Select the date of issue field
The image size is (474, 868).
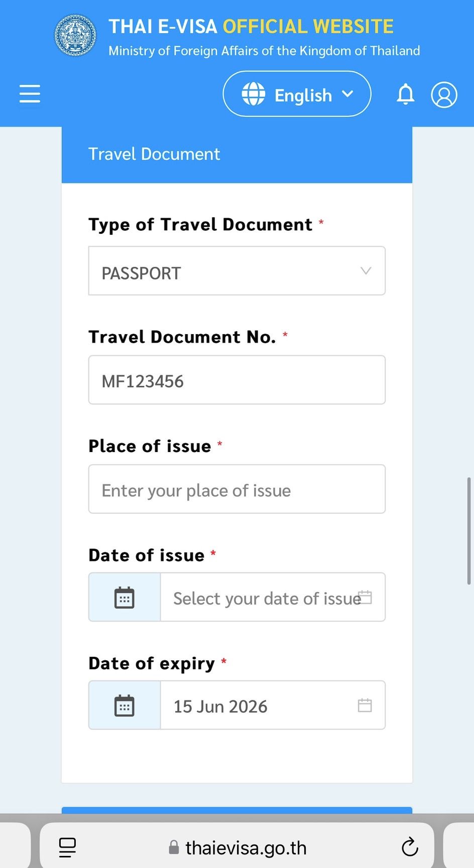pyautogui.click(x=266, y=598)
